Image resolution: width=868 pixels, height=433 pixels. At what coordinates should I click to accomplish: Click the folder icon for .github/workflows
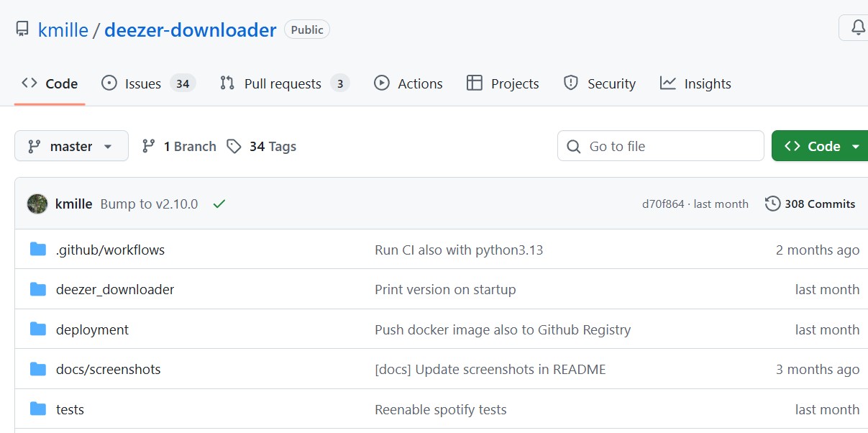coord(38,249)
